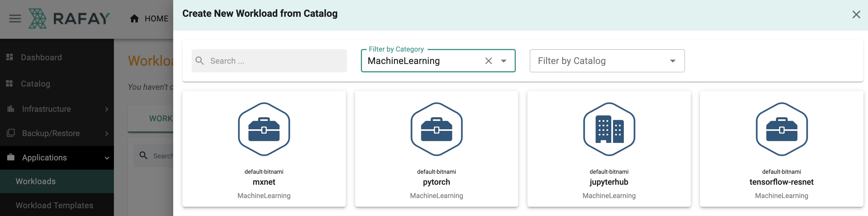Focus the catalog Search field
Image resolution: width=868 pixels, height=216 pixels.
point(269,61)
